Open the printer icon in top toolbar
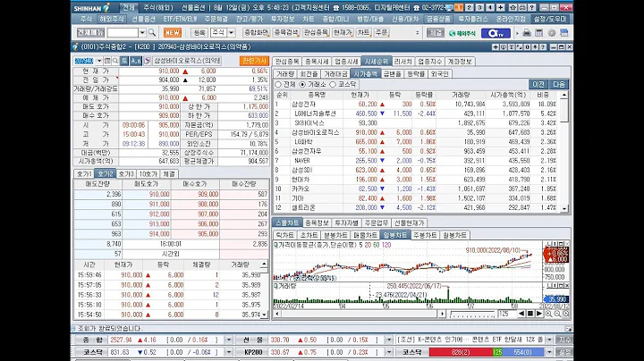The height and width of the screenshot is (361, 644). 527,33
